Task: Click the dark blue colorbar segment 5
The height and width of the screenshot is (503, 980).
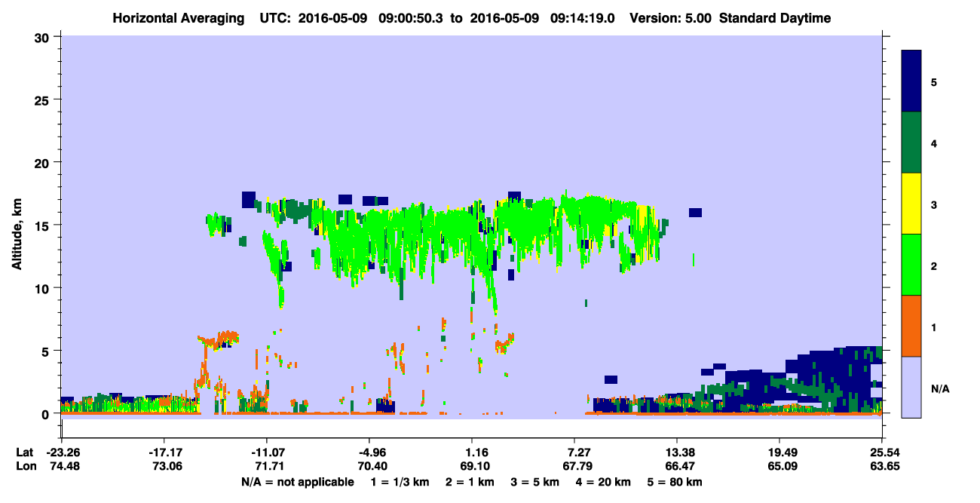Action: click(x=912, y=81)
